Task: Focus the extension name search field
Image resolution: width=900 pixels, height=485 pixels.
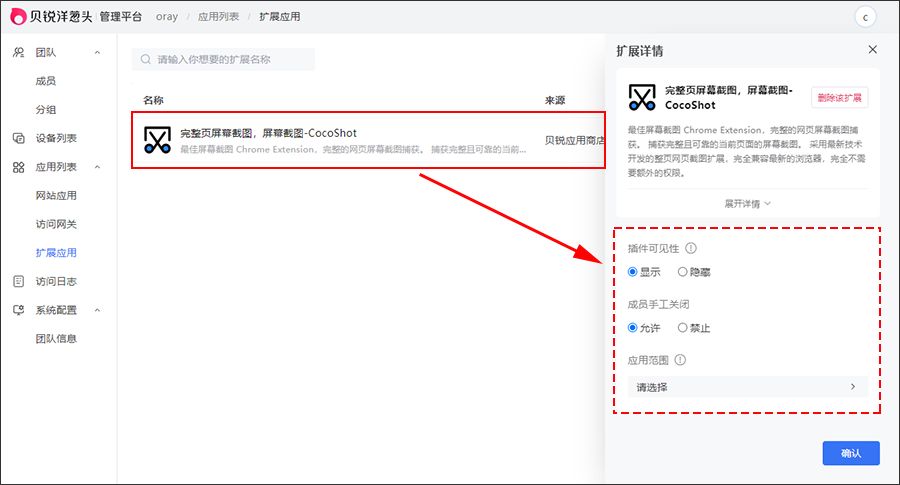Action: click(223, 59)
